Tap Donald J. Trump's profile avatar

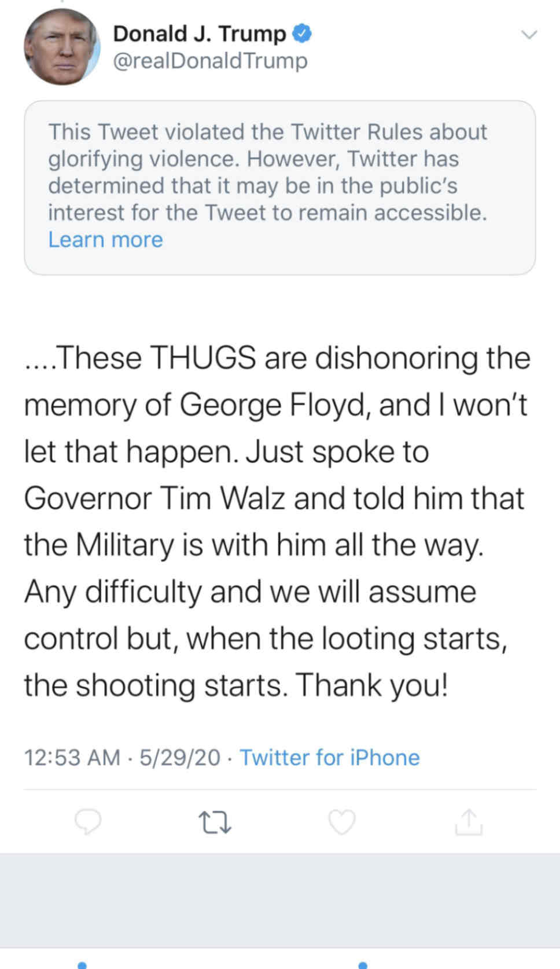(x=61, y=47)
